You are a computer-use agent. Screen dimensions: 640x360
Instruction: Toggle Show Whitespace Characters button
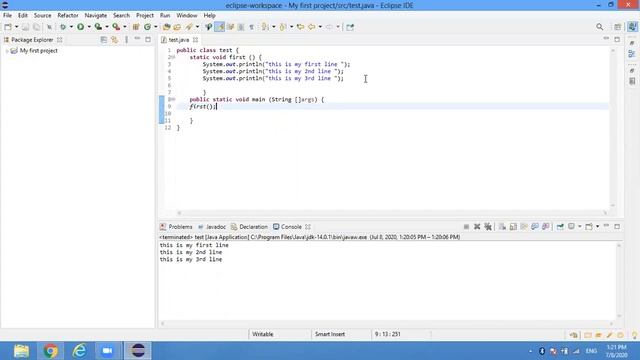pyautogui.click(x=251, y=27)
